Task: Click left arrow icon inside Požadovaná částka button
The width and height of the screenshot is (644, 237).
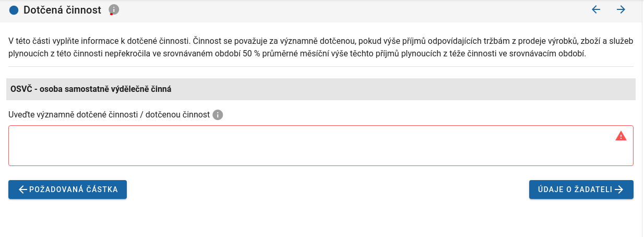Action: pyautogui.click(x=22, y=189)
